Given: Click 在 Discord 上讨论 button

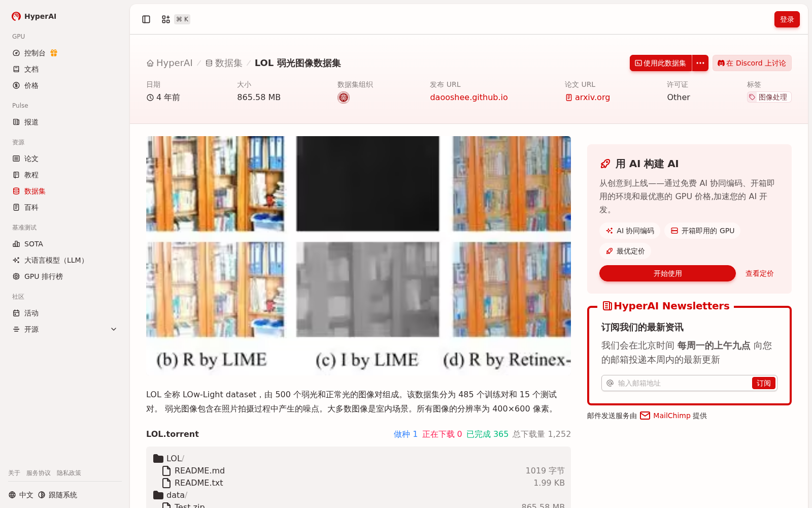Looking at the screenshot, I should click(752, 63).
